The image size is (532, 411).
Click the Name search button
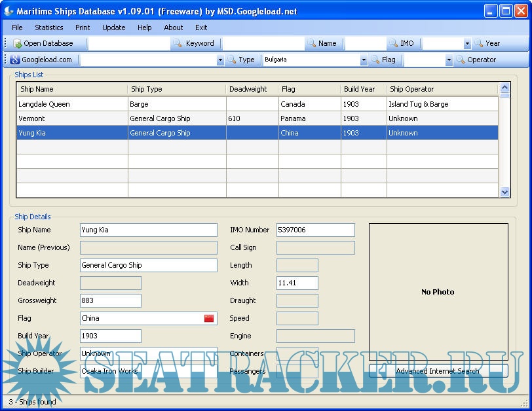click(321, 43)
